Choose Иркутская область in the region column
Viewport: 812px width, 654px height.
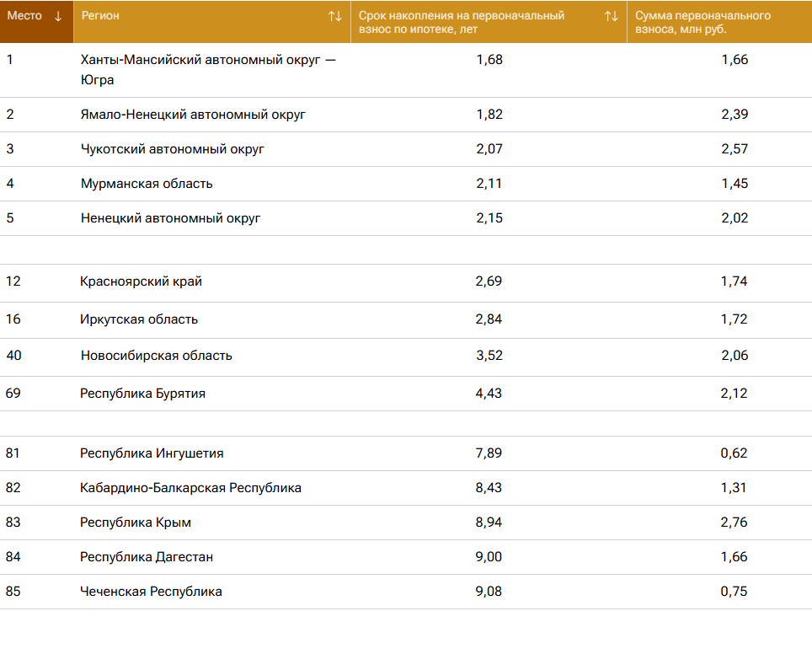[139, 319]
